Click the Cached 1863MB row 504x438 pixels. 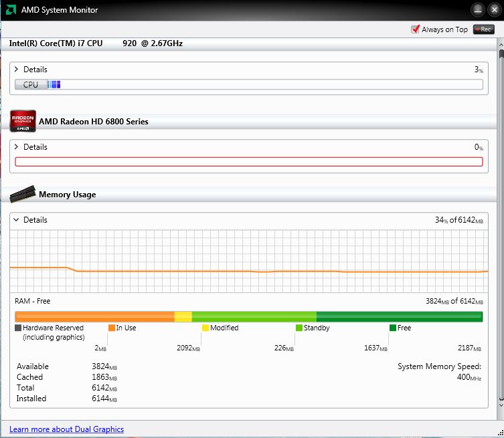pyautogui.click(x=67, y=377)
